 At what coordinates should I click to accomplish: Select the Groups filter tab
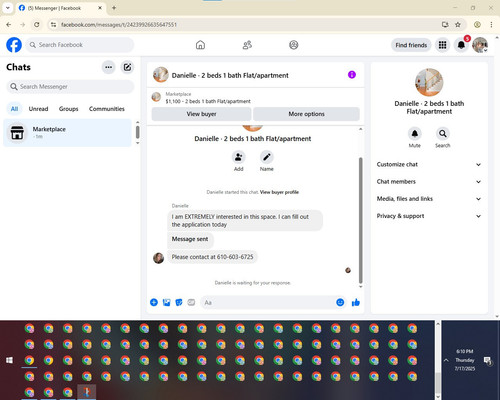[68, 109]
